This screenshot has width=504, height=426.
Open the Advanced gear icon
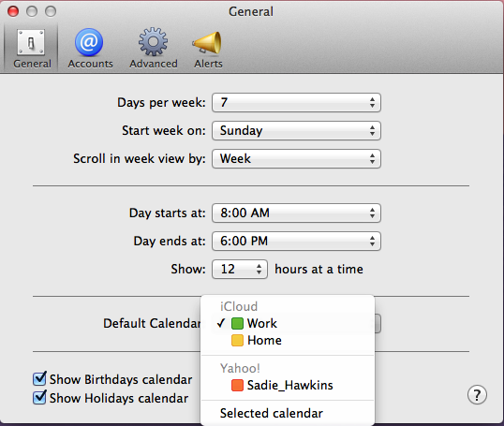coord(153,42)
